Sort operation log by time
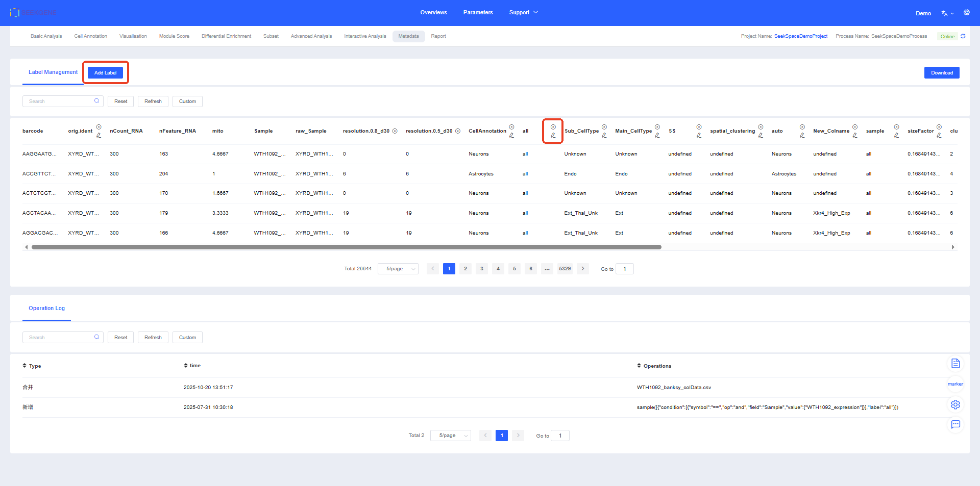This screenshot has height=486, width=980. point(192,366)
